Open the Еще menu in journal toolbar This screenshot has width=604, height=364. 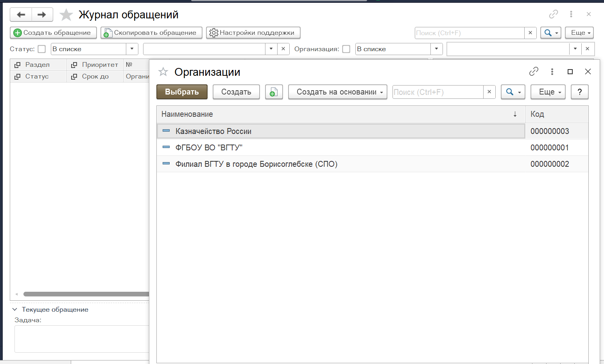579,33
